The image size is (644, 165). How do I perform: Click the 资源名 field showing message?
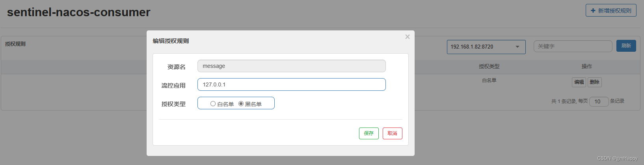tap(292, 66)
